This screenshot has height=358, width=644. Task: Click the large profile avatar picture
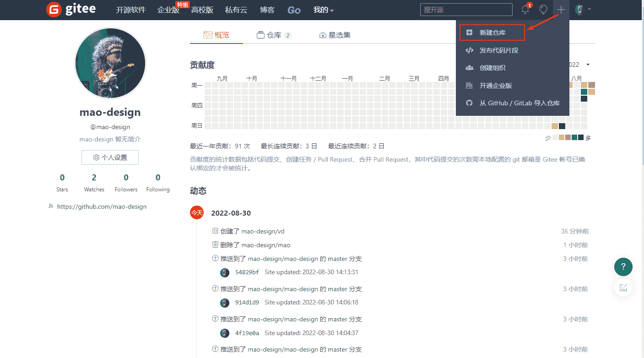[110, 63]
